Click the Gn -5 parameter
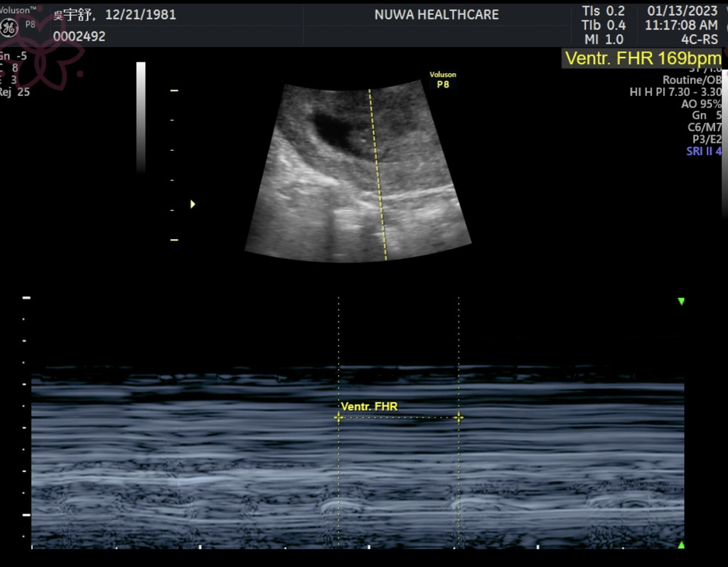 (x=14, y=56)
